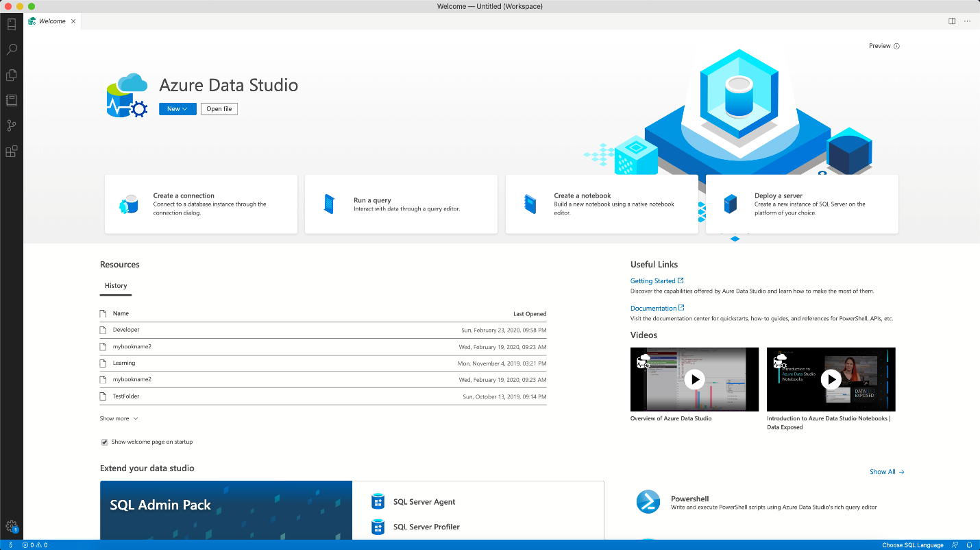Image resolution: width=980 pixels, height=550 pixels.
Task: Open the New dropdown button
Action: point(177,108)
